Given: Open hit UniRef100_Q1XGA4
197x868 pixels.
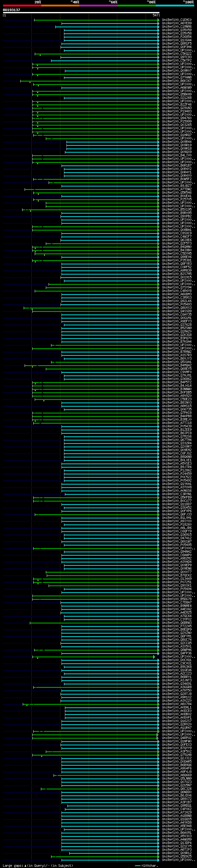Looking at the screenshot, I should 177,40.
